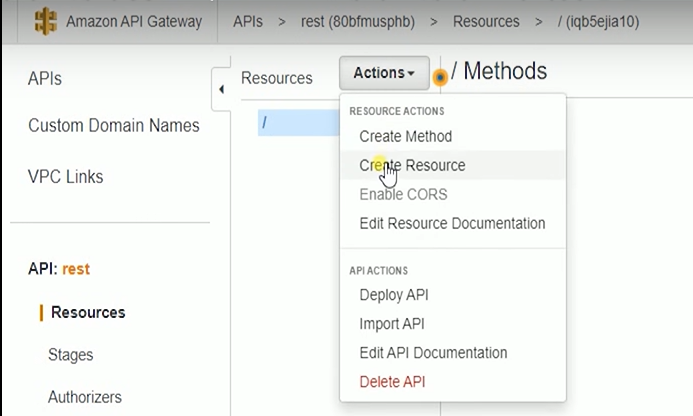This screenshot has height=416, width=693.
Task: Click the Resources pane title
Action: click(277, 78)
